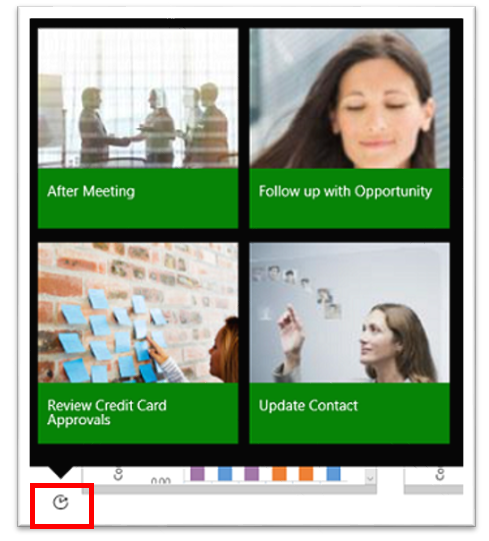Select the first blue chart bar
The width and height of the screenshot is (489, 541).
tap(225, 474)
